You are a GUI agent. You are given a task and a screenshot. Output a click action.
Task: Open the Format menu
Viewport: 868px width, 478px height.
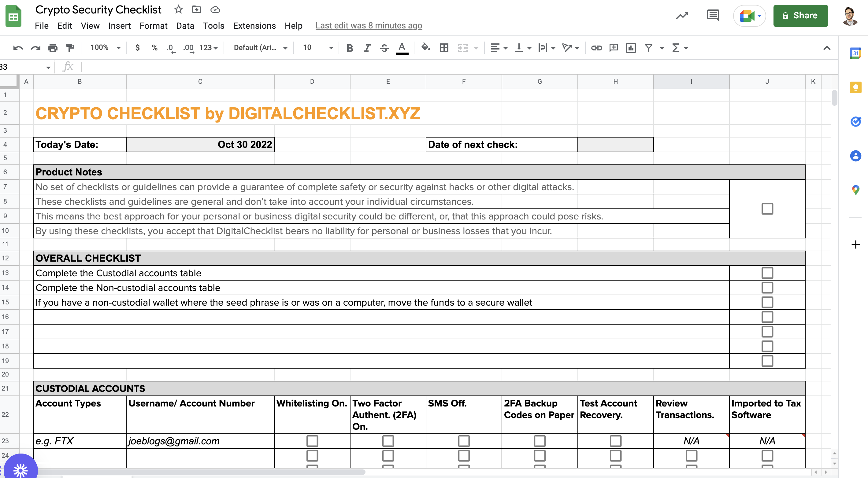pos(153,26)
